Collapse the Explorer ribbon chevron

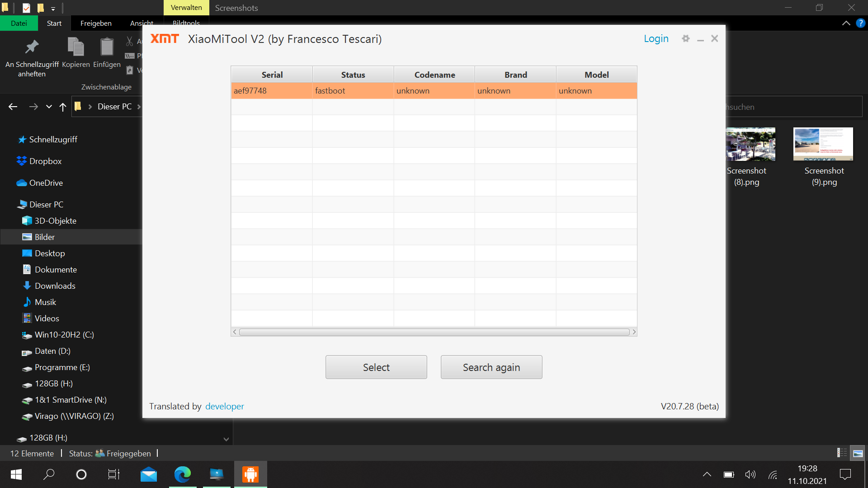pos(846,23)
